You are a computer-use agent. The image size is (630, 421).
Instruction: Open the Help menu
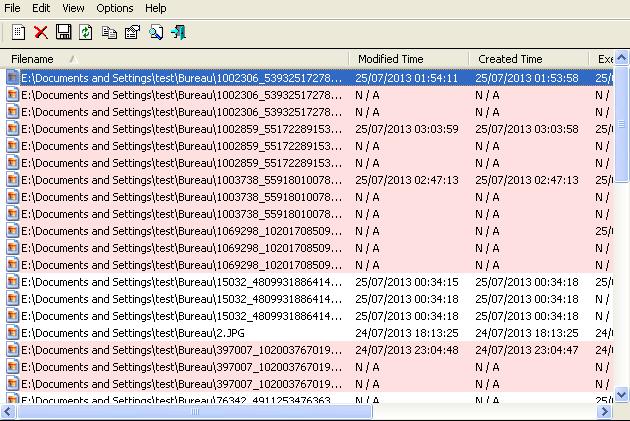[156, 8]
